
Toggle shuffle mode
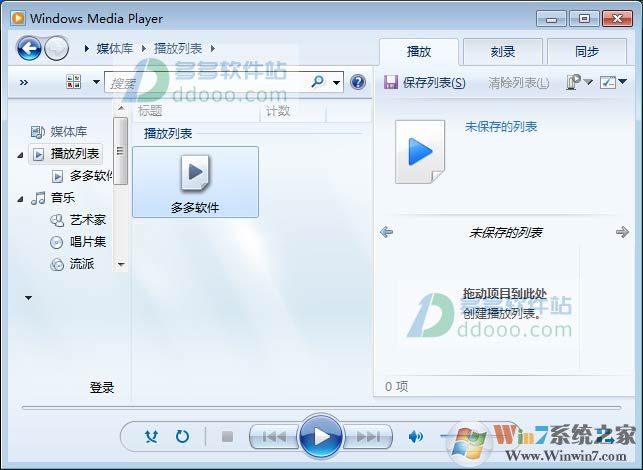click(151, 436)
